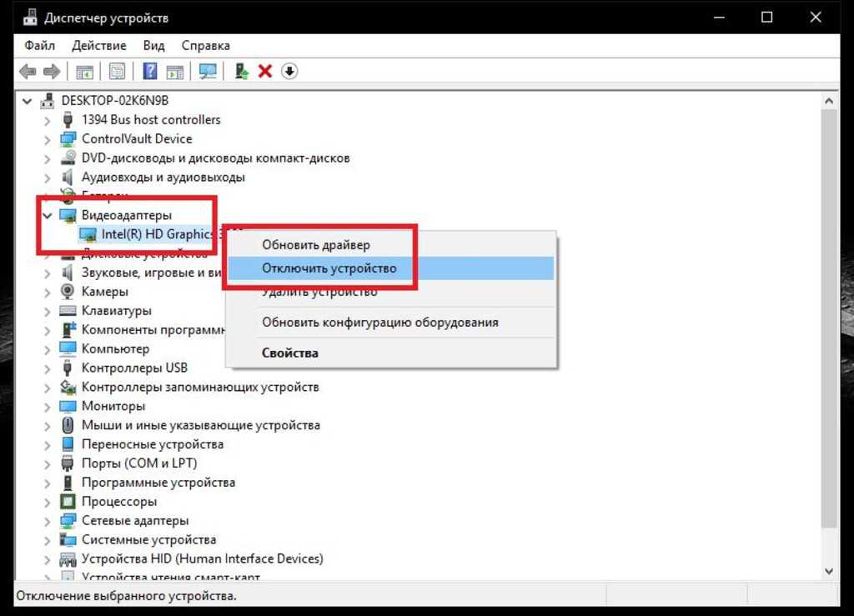Click the ControlVault Device icon
Image resolution: width=854 pixels, height=616 pixels.
[x=68, y=138]
